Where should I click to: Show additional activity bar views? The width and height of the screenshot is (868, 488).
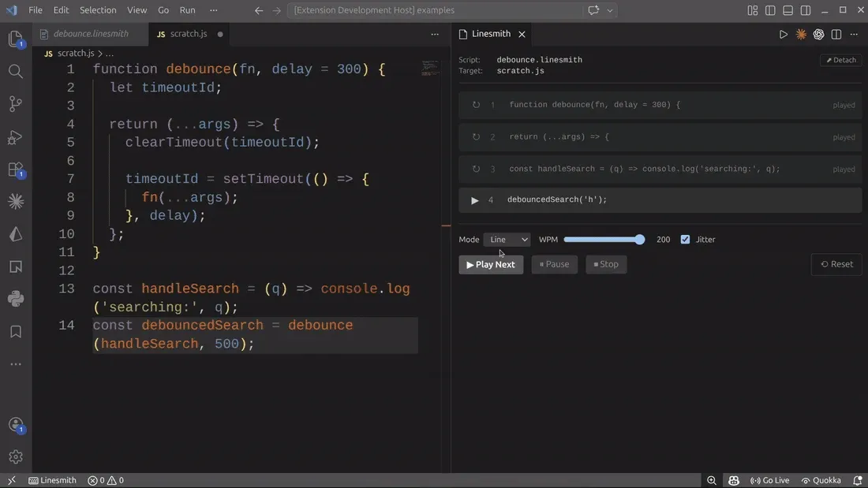pos(16,364)
